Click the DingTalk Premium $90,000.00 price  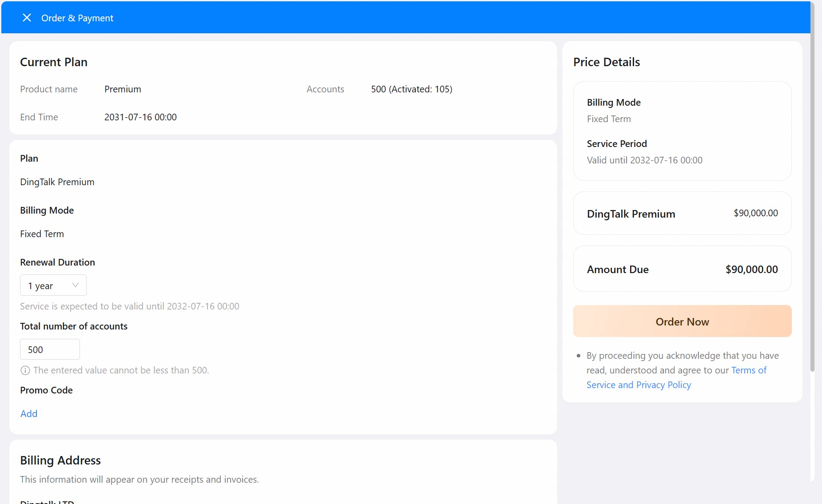coord(756,213)
